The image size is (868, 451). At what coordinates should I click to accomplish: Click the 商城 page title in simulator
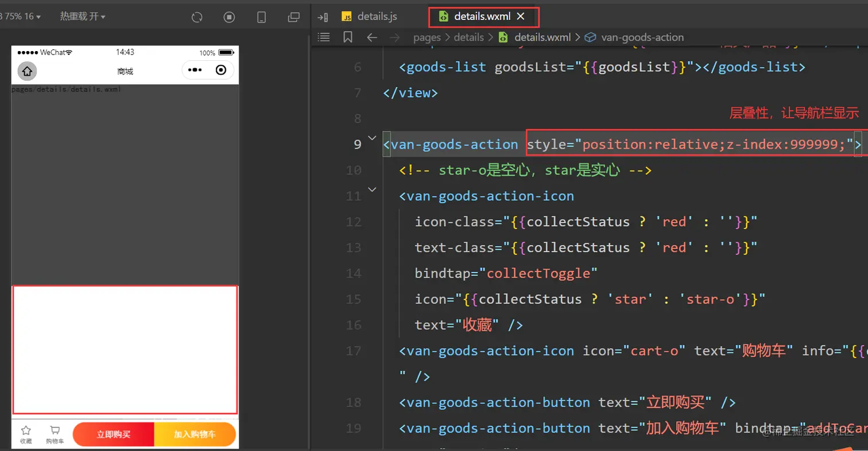pyautogui.click(x=125, y=71)
